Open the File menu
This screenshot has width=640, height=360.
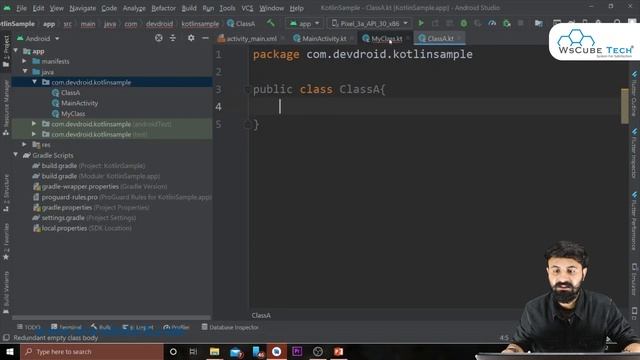[21, 8]
